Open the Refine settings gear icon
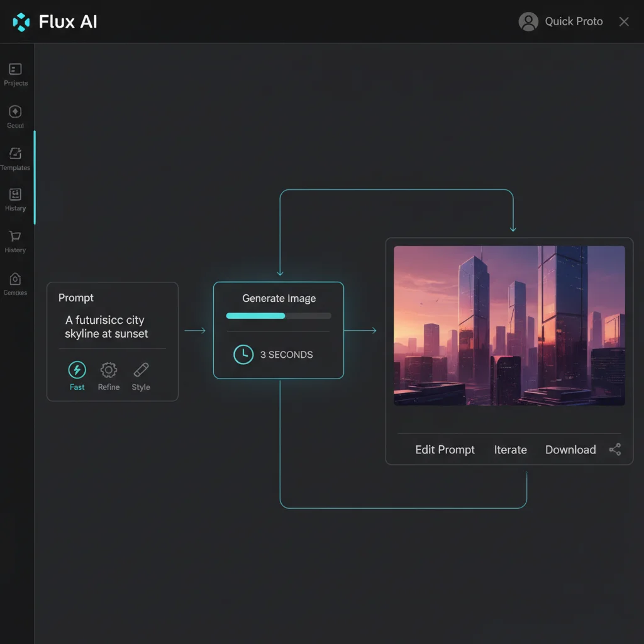This screenshot has height=644, width=644. 108,370
